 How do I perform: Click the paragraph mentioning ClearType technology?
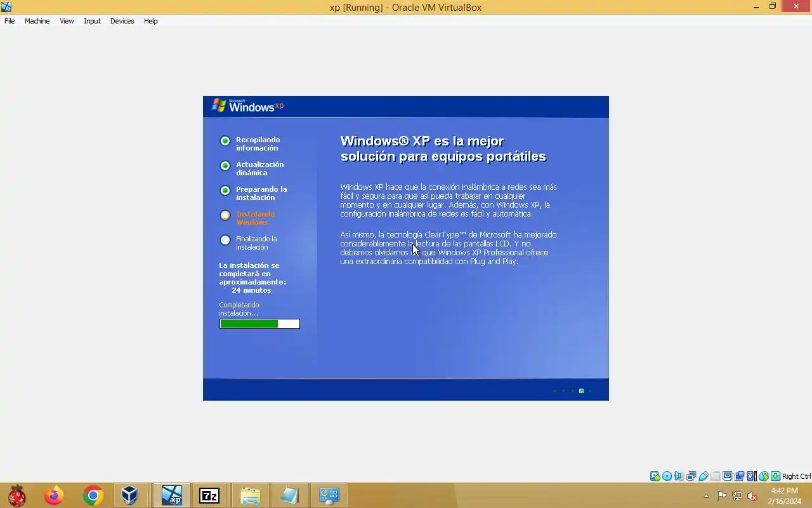449,248
